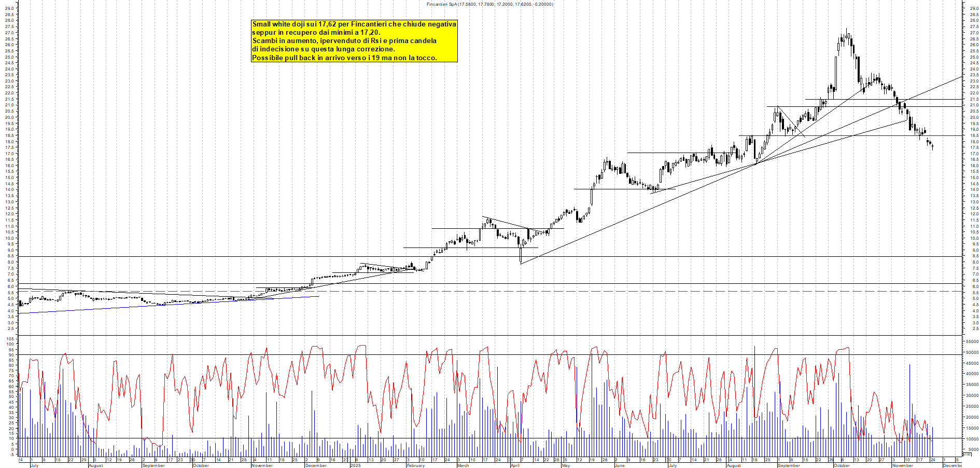This screenshot has width=980, height=468.
Task: Click the 55000 volume label on right axis
Action: (973, 341)
